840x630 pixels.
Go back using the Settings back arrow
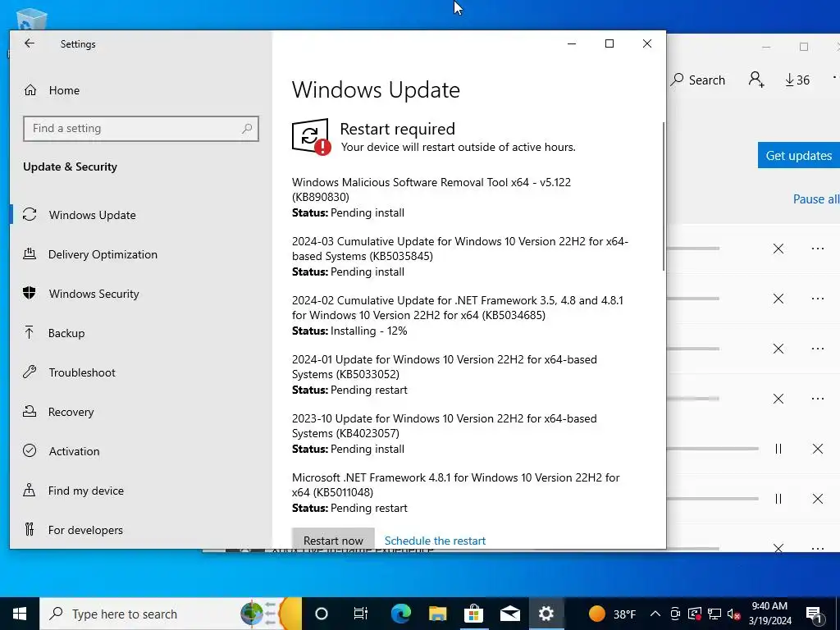tap(30, 43)
